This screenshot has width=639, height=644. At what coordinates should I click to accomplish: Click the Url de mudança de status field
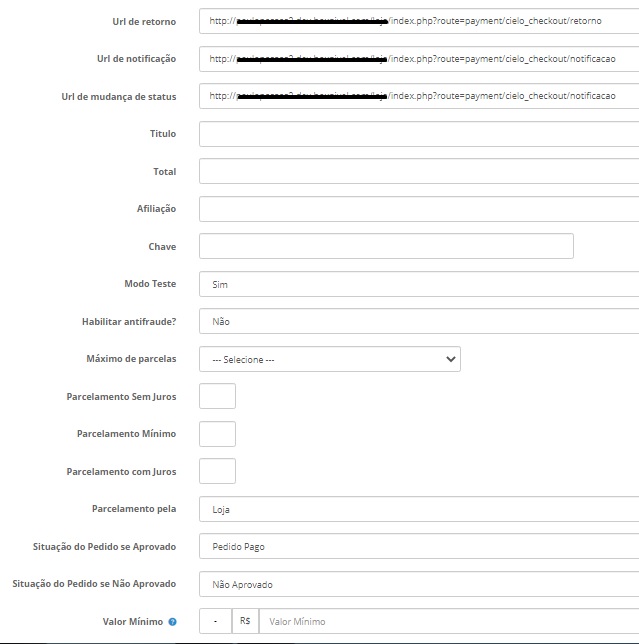tap(418, 96)
